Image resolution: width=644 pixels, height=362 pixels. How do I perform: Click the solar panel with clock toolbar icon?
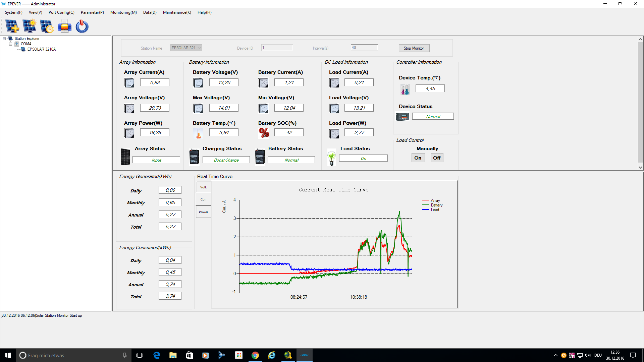[47, 26]
